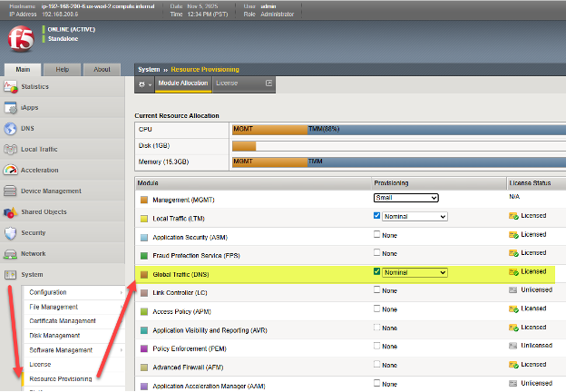Click the F5 logo icon
566x392 pixels.
pyautogui.click(x=20, y=41)
